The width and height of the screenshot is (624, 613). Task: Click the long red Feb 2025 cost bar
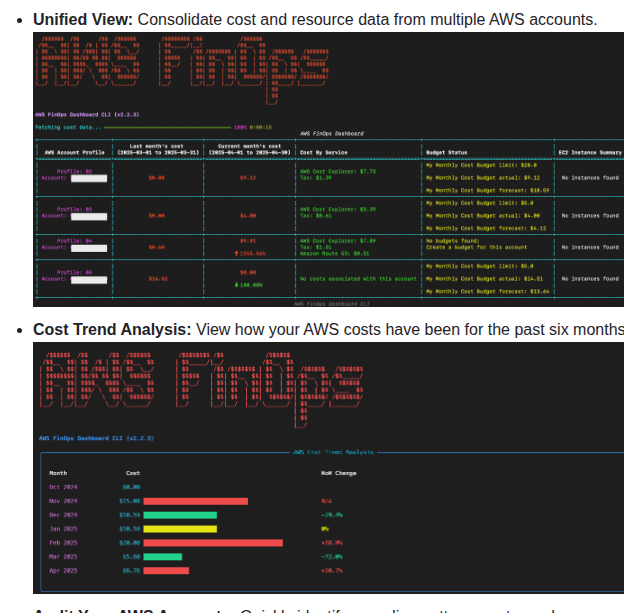pyautogui.click(x=213, y=543)
